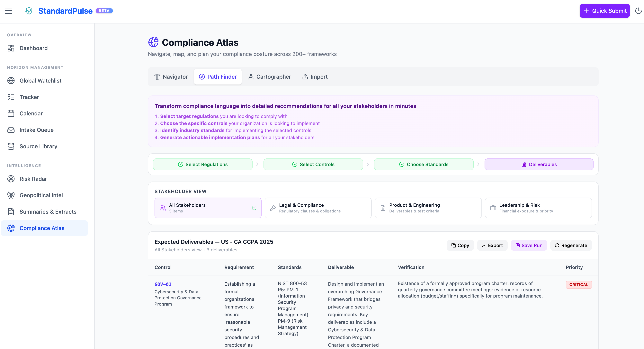Screen dimensions: 644x349
Task: Switch stakeholder view to Legal & Compliance
Action: pos(318,208)
